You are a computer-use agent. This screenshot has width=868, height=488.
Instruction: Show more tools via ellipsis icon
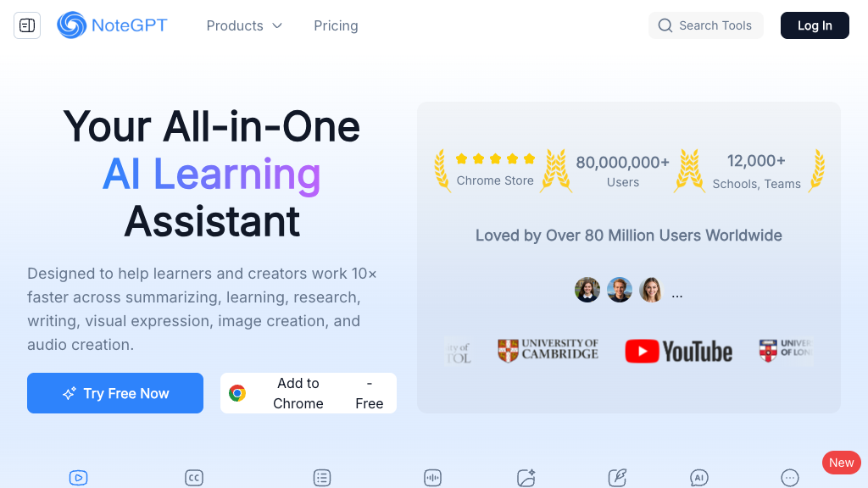tap(790, 478)
